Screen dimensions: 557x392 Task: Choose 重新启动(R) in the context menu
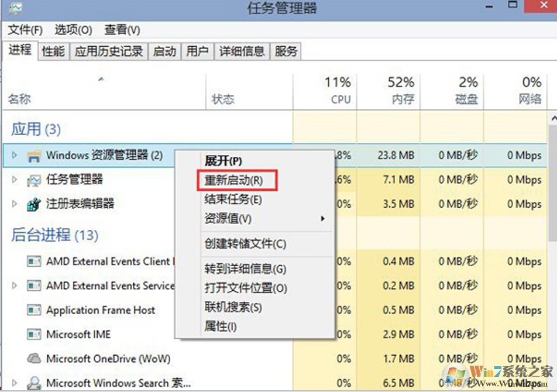pos(234,180)
